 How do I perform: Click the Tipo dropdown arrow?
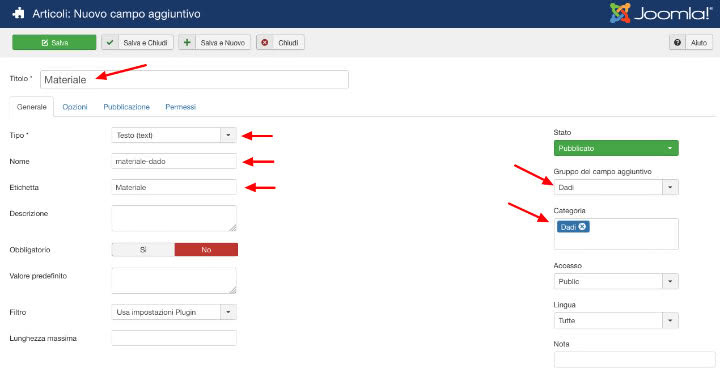click(228, 135)
